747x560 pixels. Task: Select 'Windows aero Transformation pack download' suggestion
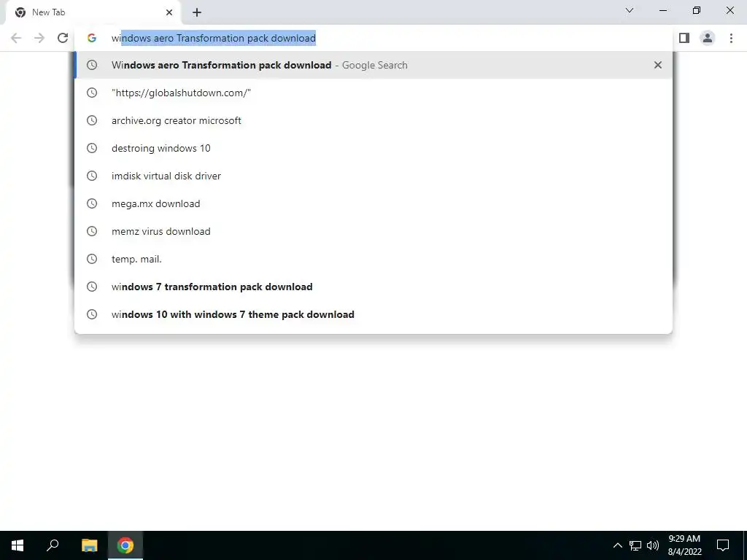pyautogui.click(x=373, y=65)
